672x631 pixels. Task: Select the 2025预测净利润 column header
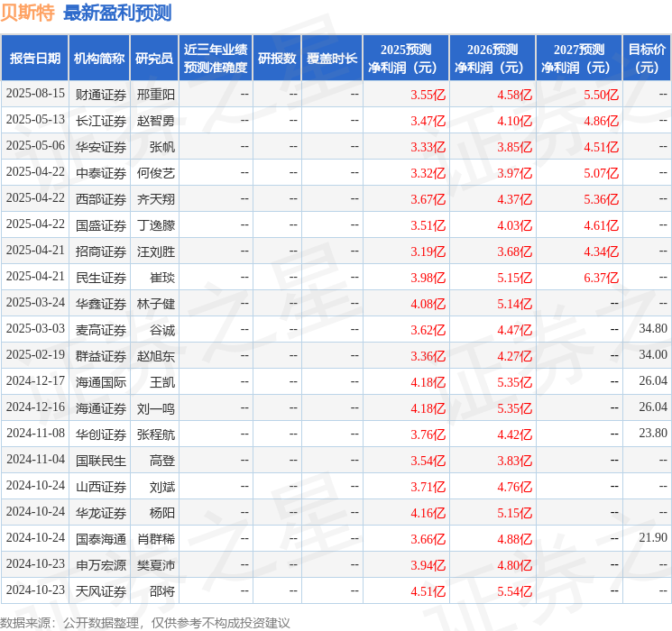[405, 59]
